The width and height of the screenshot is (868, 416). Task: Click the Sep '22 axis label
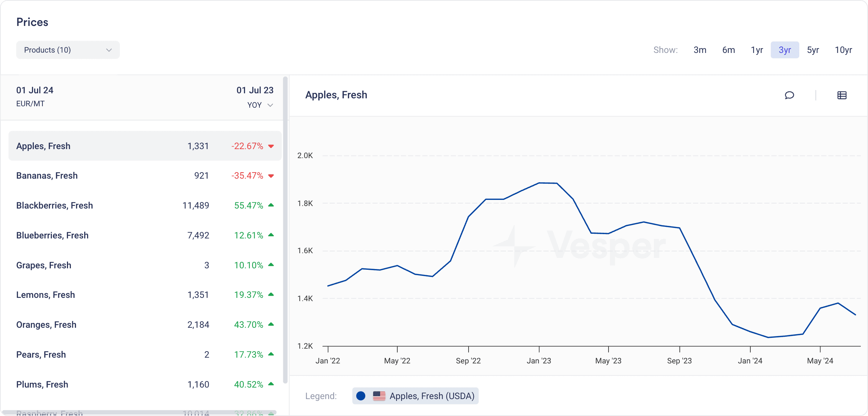(468, 361)
